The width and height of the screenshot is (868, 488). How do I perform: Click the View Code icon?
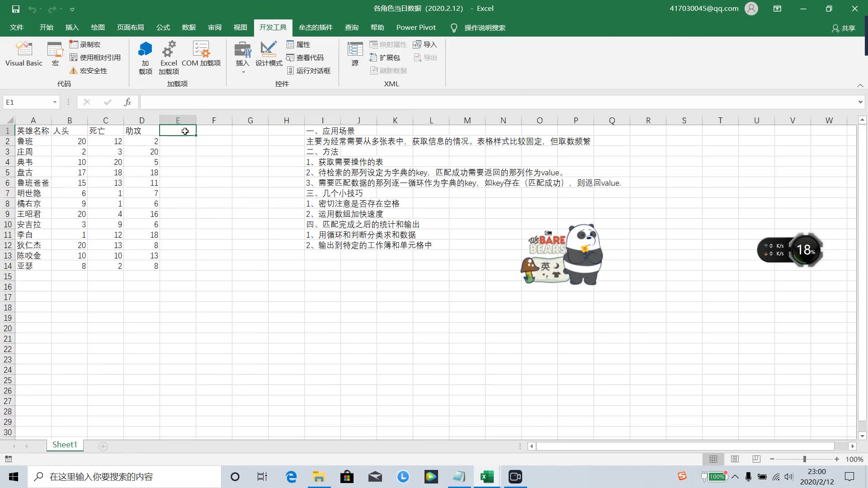click(x=305, y=58)
